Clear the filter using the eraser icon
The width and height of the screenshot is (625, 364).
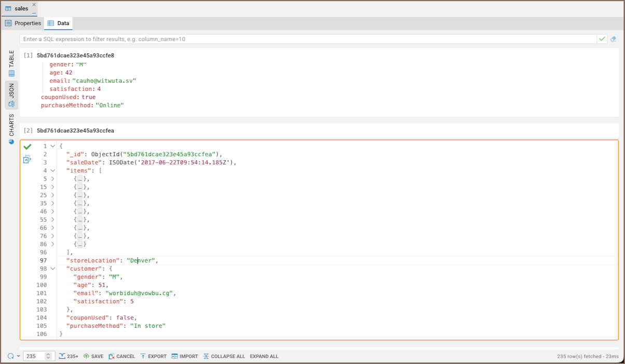click(x=613, y=39)
